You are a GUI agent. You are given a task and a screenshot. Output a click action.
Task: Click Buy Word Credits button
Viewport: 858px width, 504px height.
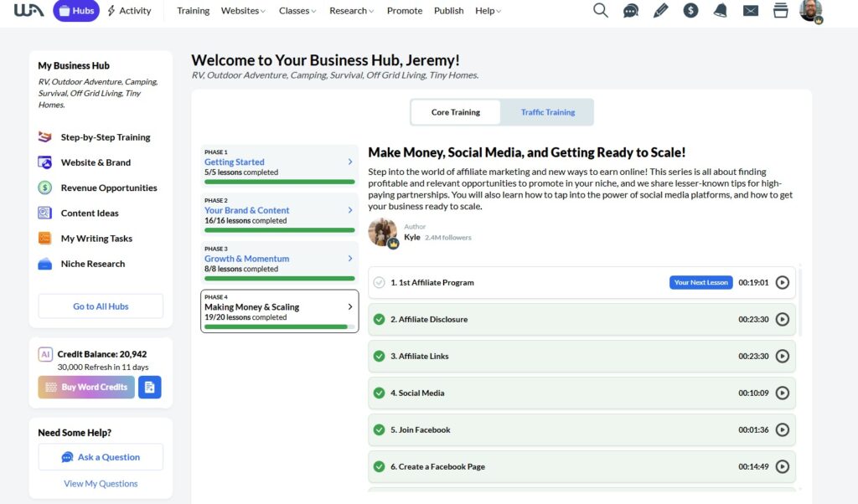tap(86, 387)
